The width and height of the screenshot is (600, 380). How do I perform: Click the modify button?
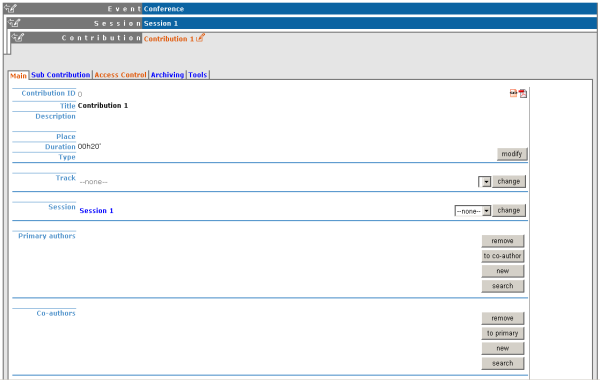coord(512,154)
